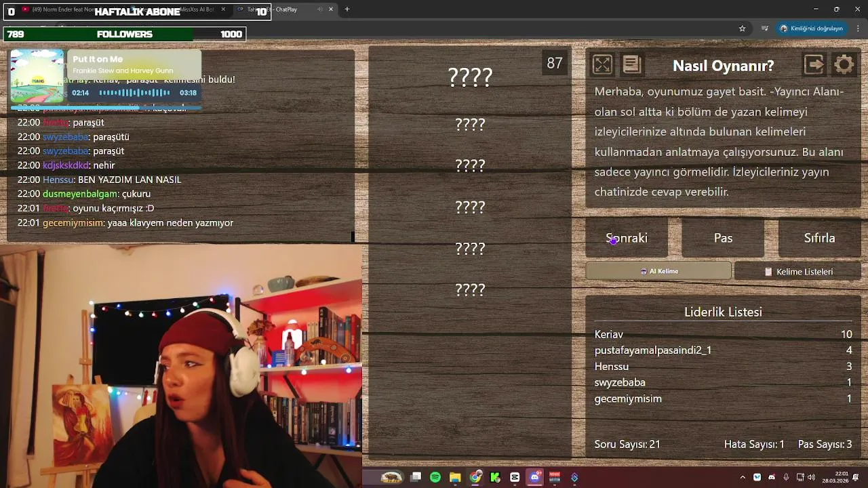Open Kelime Listeleri word lists
Screen dimensions: 868x488
798,272
